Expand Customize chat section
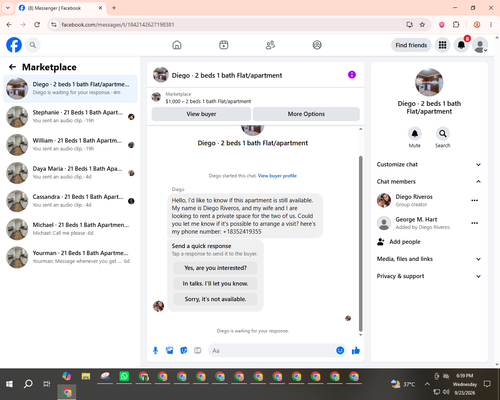The image size is (500, 400). click(x=429, y=164)
